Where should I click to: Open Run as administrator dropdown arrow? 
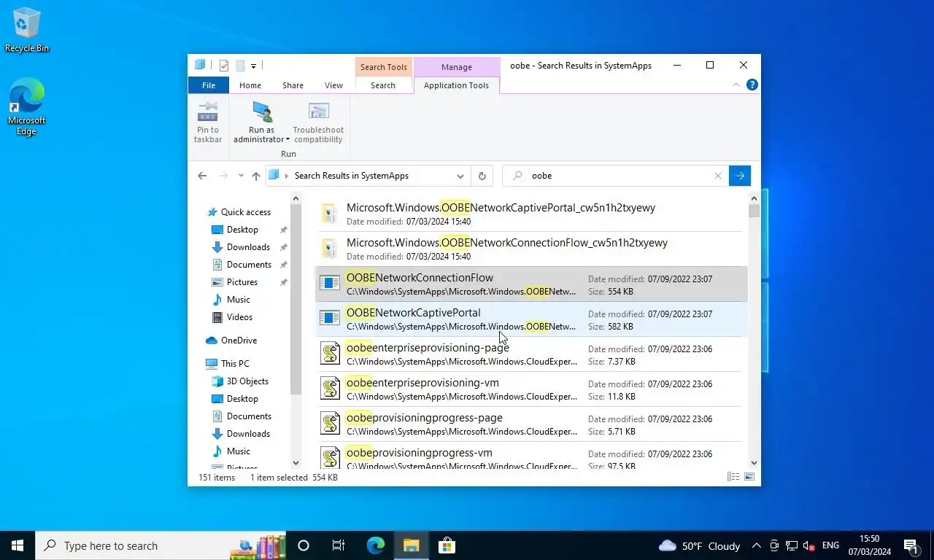[x=287, y=139]
